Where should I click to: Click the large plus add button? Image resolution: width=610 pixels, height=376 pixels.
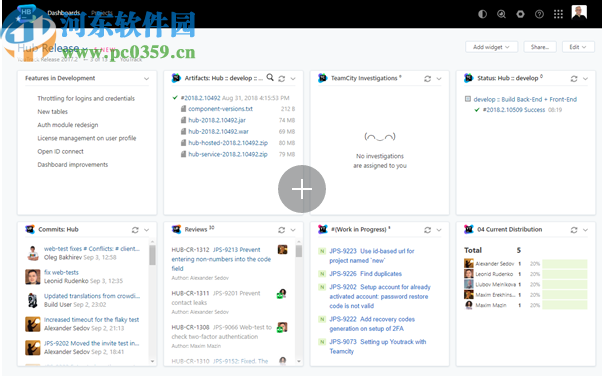click(302, 189)
